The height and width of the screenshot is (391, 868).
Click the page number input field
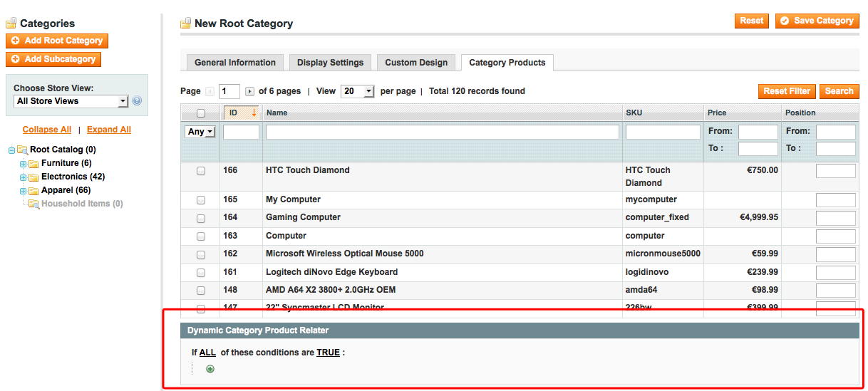point(229,91)
